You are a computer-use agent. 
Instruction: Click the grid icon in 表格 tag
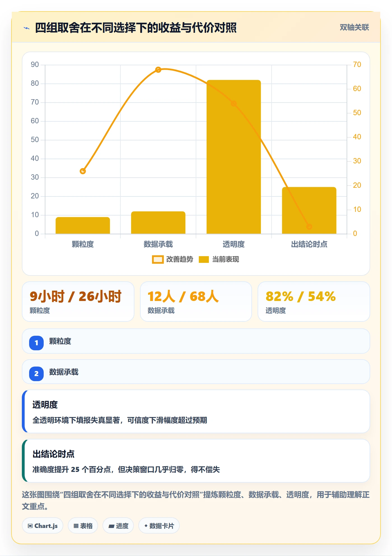[76, 526]
